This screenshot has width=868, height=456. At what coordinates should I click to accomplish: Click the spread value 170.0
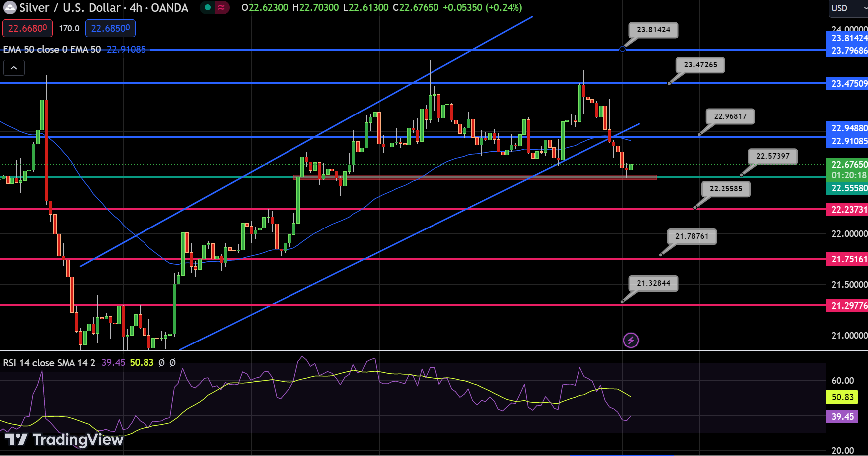[x=69, y=28]
